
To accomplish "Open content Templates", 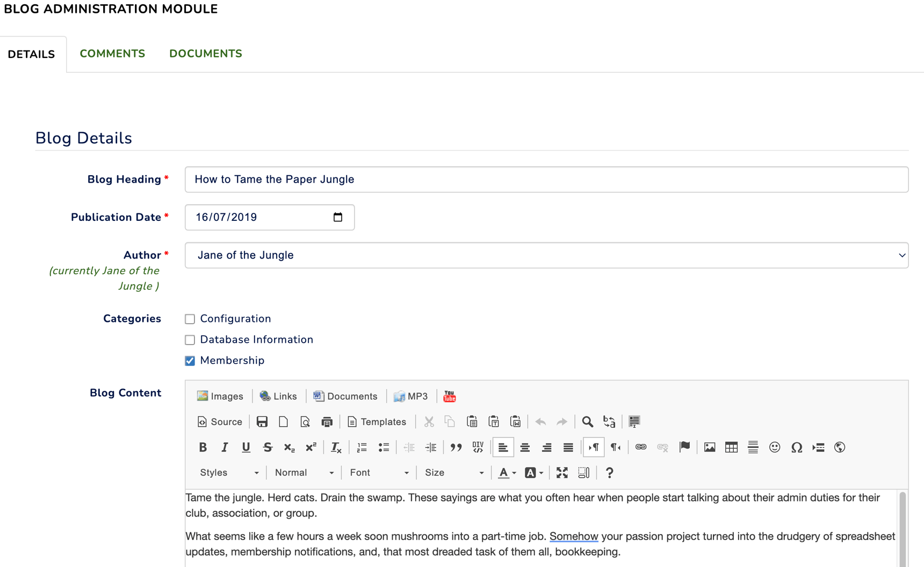I will 377,422.
